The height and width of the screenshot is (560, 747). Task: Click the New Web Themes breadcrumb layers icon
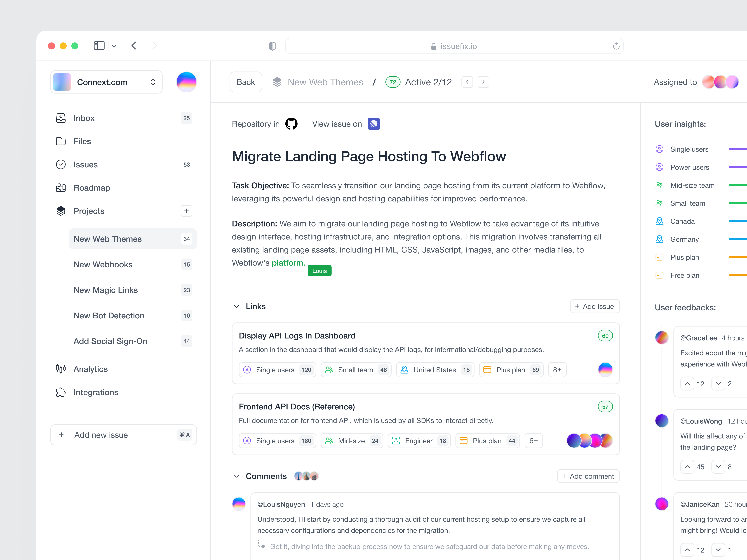[x=277, y=82]
